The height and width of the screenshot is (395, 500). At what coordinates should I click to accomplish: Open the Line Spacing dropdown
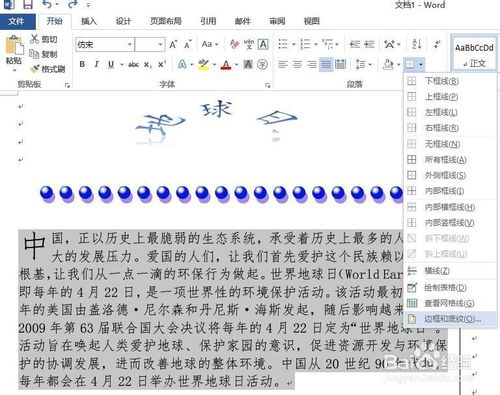(x=363, y=64)
